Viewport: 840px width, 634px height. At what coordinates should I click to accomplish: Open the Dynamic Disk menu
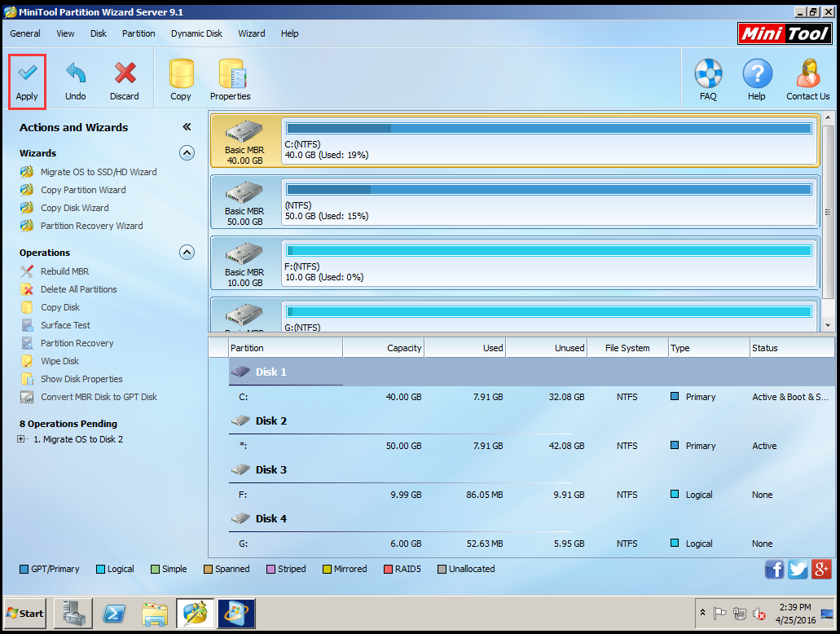[x=196, y=33]
